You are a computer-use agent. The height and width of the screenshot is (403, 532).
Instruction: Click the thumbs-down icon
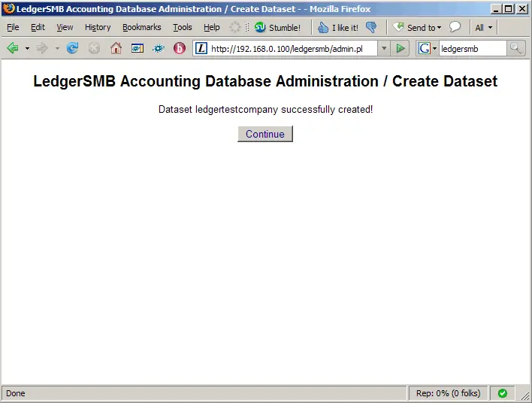click(371, 27)
